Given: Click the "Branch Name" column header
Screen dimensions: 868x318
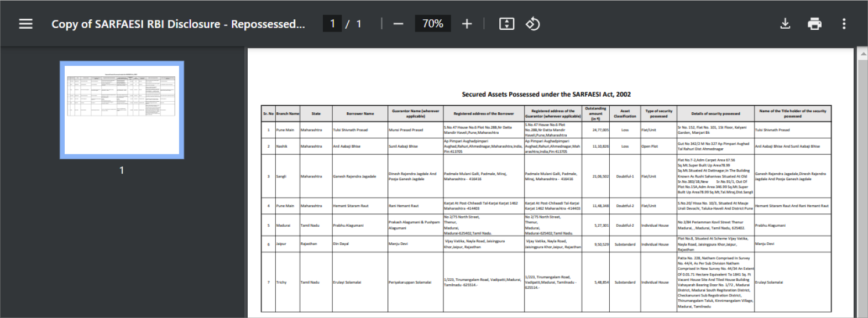Looking at the screenshot, I should tap(287, 113).
